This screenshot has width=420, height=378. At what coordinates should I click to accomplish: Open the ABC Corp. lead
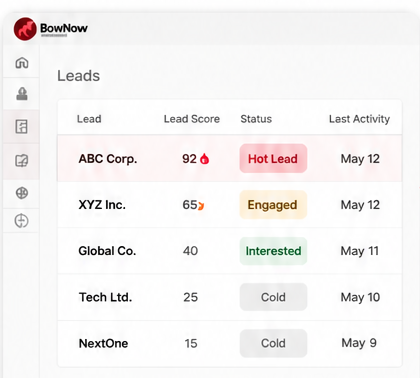tap(108, 159)
